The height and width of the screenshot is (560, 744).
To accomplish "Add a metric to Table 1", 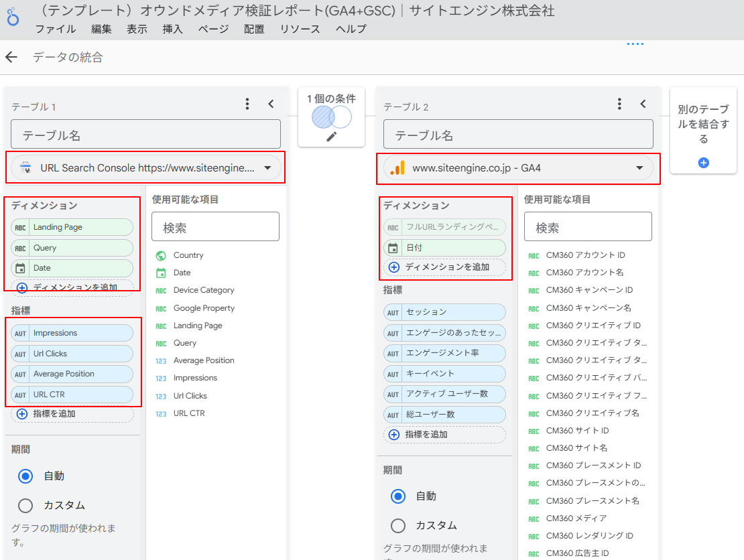I will click(72, 414).
